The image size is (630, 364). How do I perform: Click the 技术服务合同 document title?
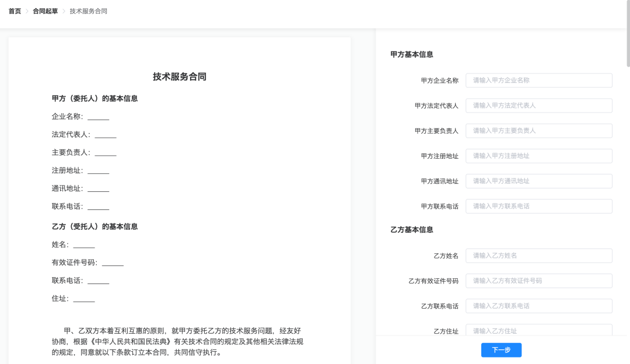[x=180, y=77]
